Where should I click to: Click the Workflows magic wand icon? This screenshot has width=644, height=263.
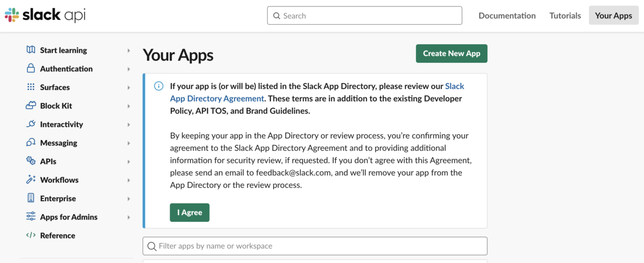(31, 180)
